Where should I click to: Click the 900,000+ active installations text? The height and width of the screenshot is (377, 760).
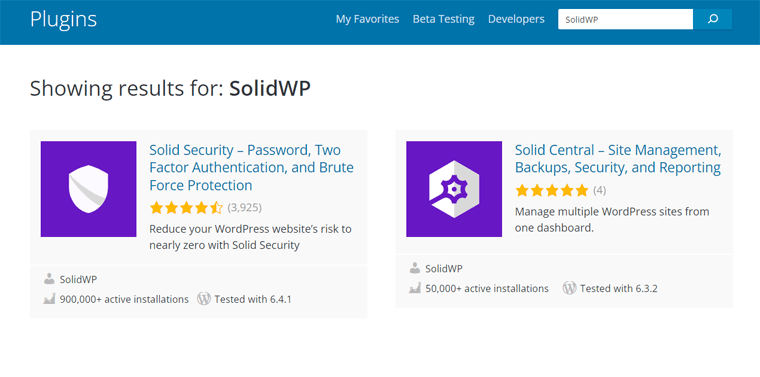coord(124,299)
